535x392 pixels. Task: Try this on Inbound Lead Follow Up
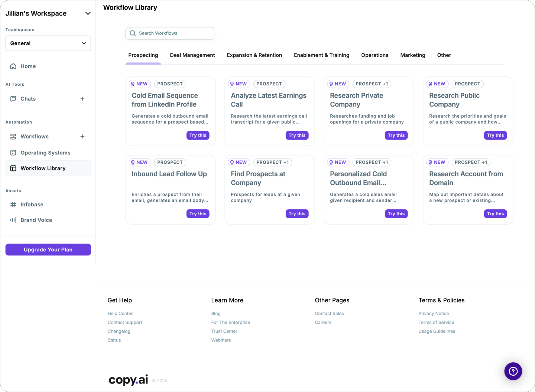click(198, 214)
